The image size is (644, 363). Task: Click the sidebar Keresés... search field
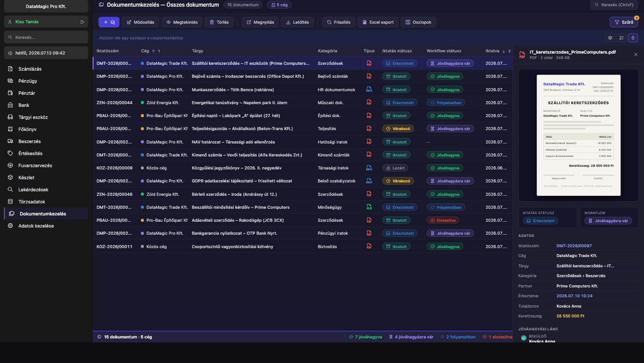(46, 37)
